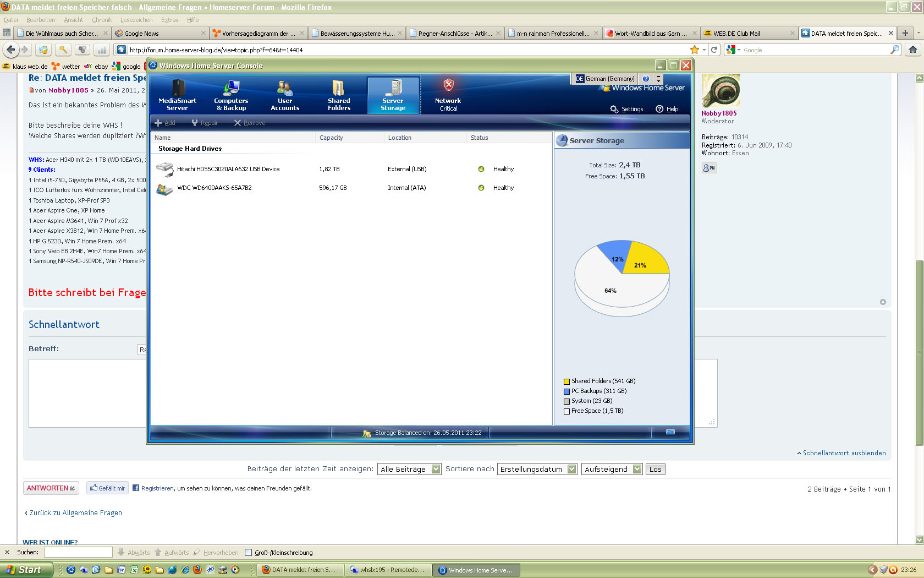Select the WDC WD6400AAKS-65A7B2 drive row
Screen dimensions: 924x578
pos(351,188)
